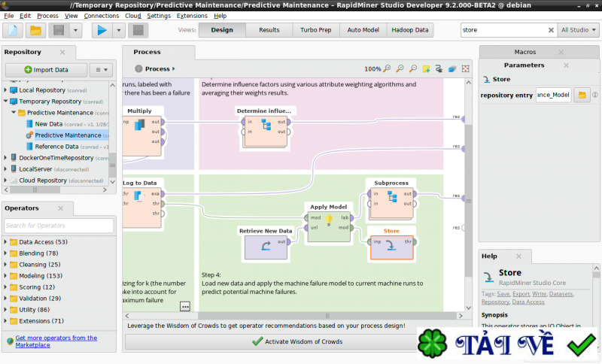Click the first magnifier zoom icon beside 100%
This screenshot has height=364, width=602.
pos(387,68)
